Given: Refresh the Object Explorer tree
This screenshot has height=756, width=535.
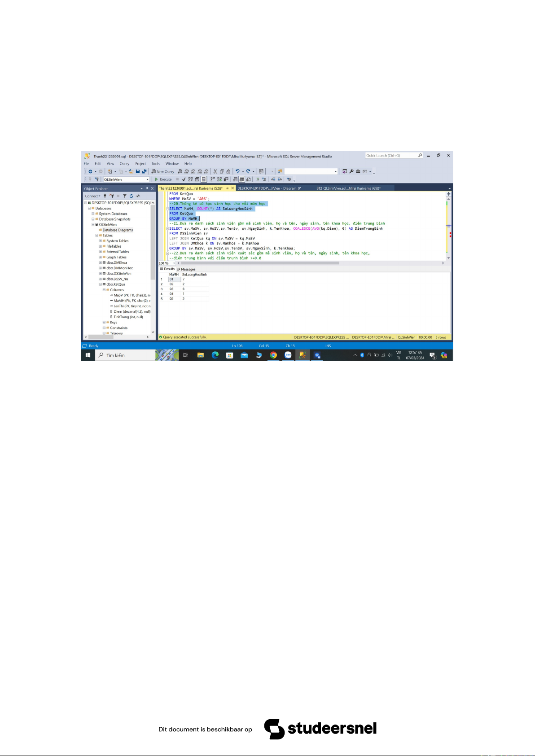Looking at the screenshot, I should coord(132,196).
